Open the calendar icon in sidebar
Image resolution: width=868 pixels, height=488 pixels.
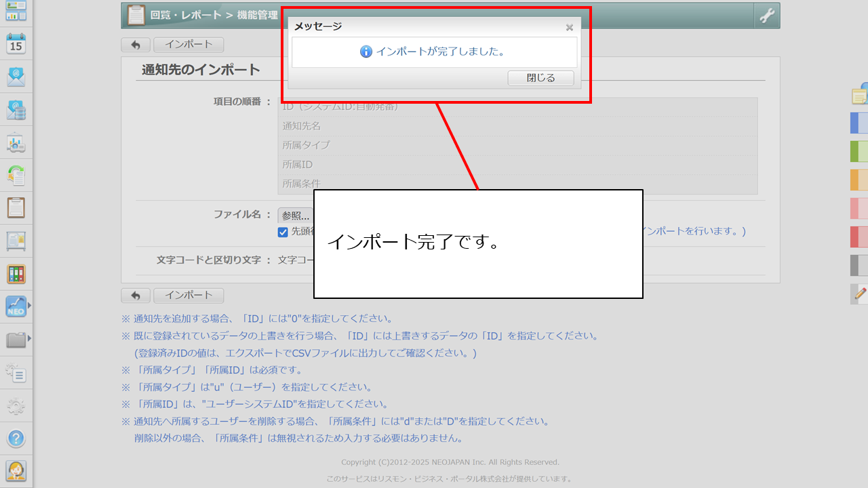coord(16,44)
